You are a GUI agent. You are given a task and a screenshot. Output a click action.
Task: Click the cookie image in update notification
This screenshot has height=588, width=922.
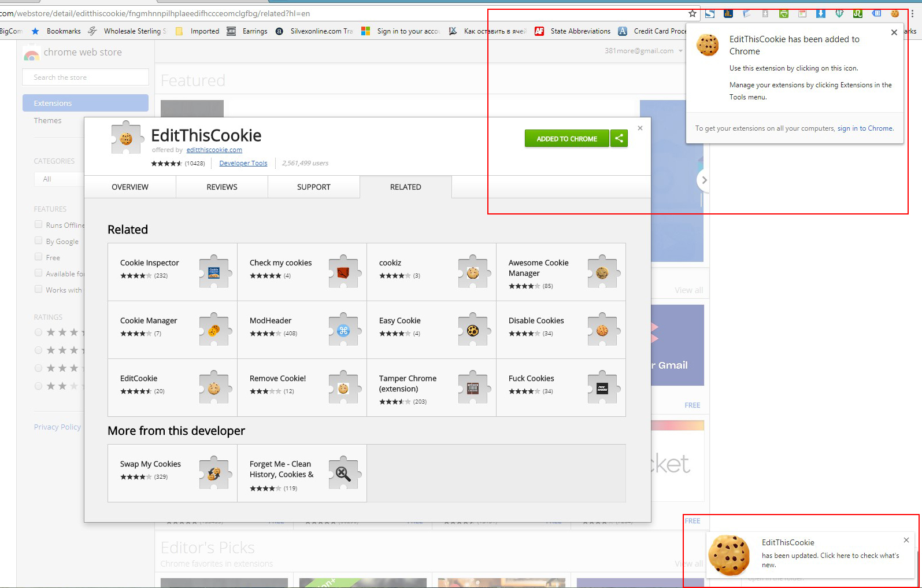tap(730, 555)
